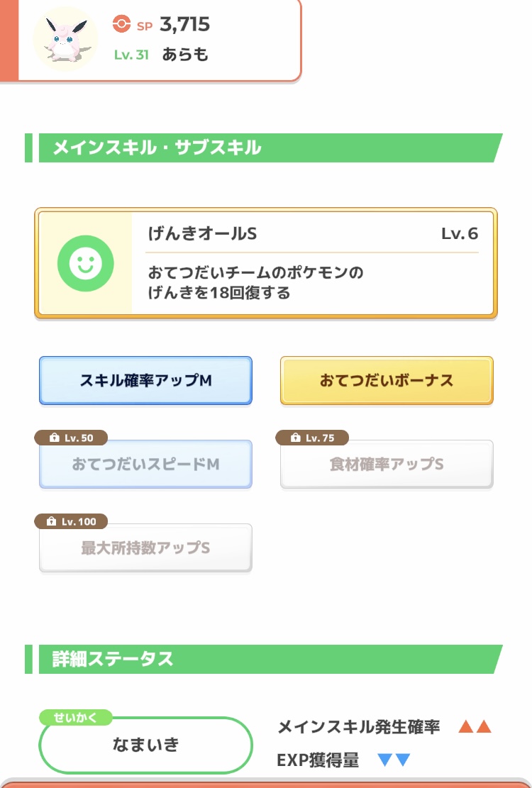Tap the なまいき nature box
This screenshot has height=788, width=532.
[x=145, y=745]
